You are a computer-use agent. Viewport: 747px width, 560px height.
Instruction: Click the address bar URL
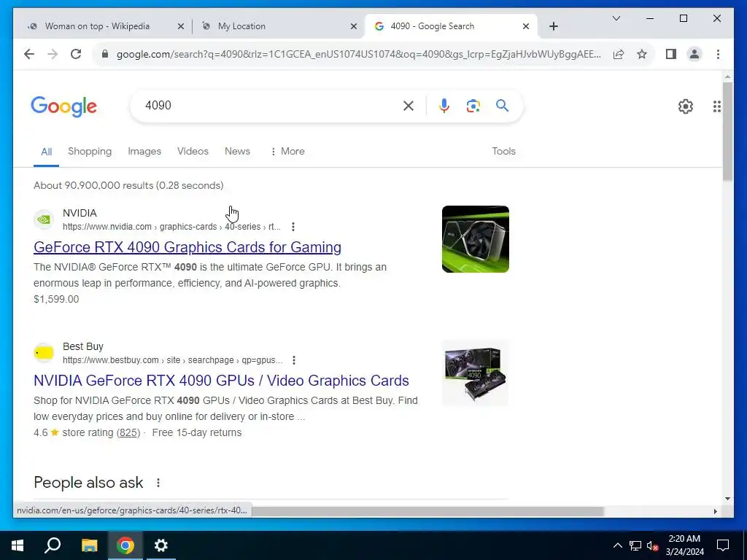(x=358, y=54)
